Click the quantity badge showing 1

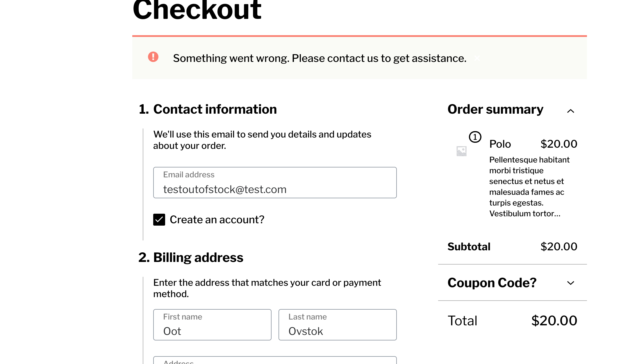[x=475, y=137]
